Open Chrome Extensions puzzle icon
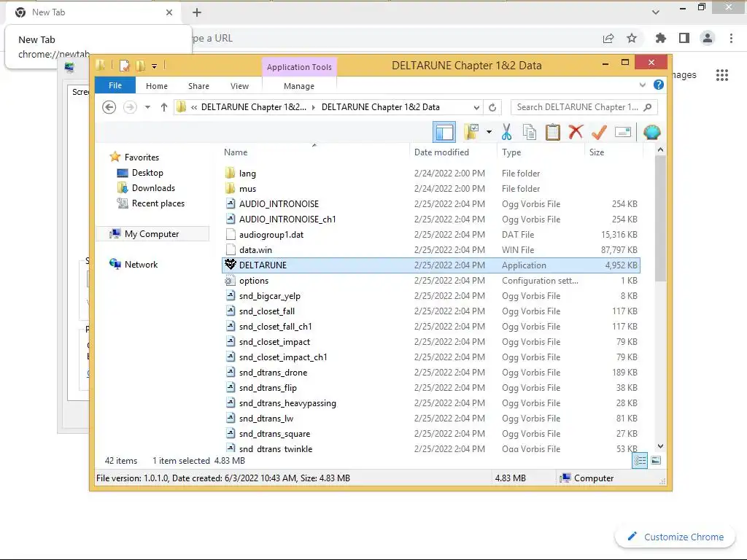This screenshot has width=747, height=560. click(661, 38)
